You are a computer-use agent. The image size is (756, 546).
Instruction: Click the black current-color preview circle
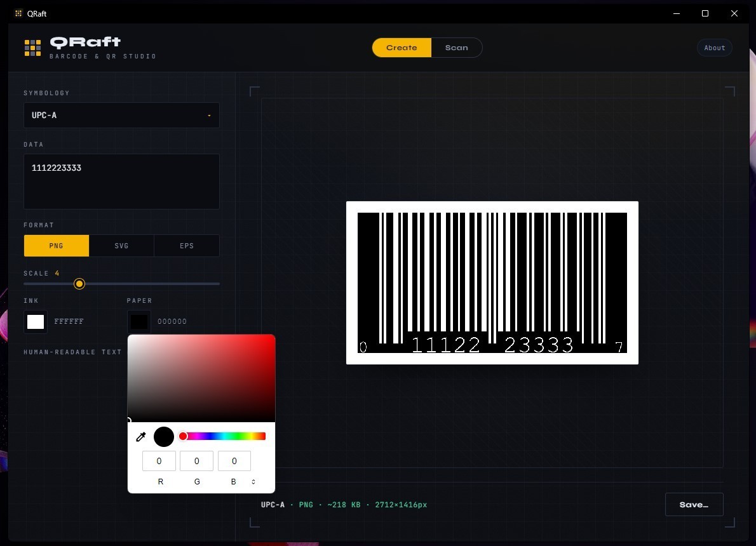click(164, 437)
